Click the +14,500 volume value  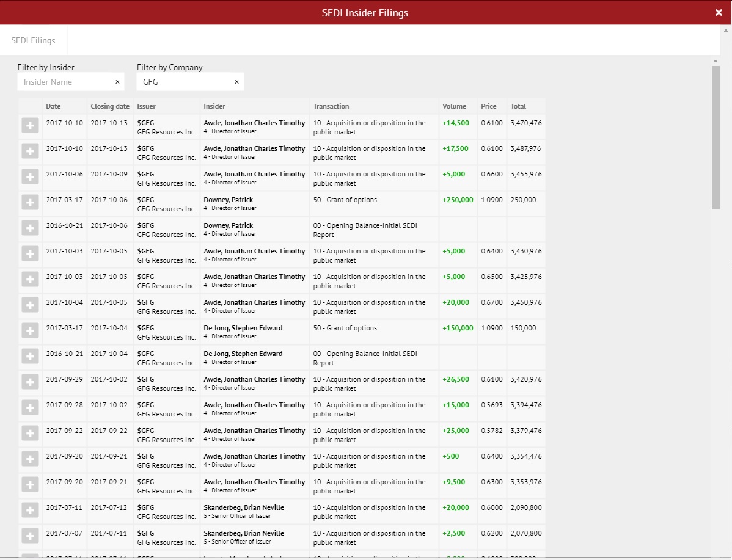pyautogui.click(x=456, y=123)
